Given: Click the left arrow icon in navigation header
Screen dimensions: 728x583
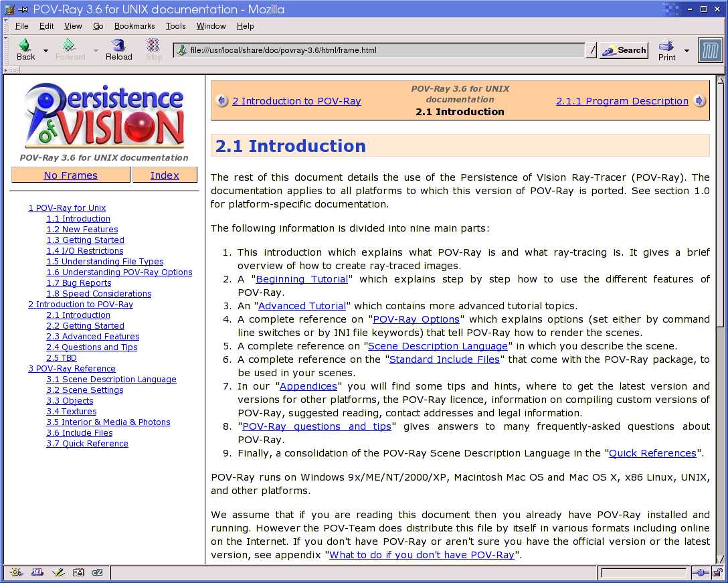Looking at the screenshot, I should (222, 101).
